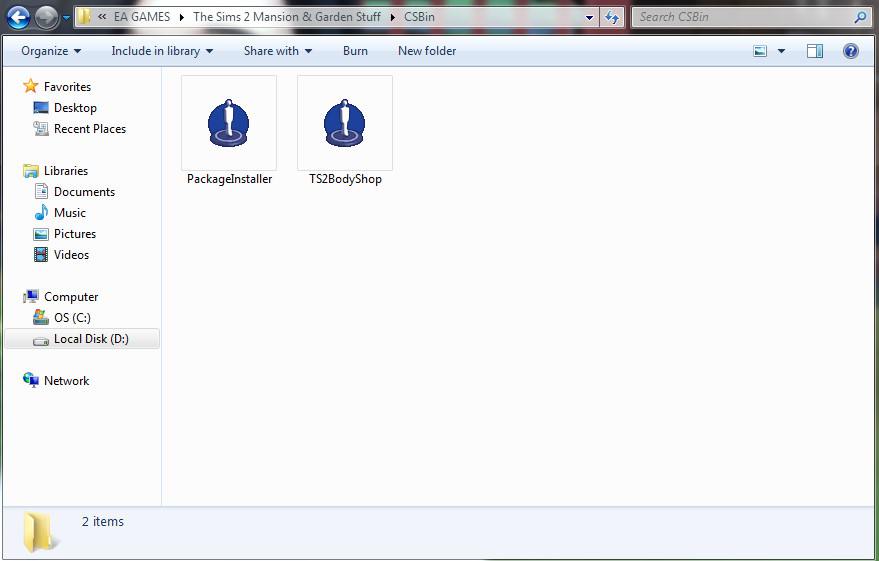Open the OS (C:) drive
Image resolution: width=879 pixels, height=561 pixels.
[72, 318]
